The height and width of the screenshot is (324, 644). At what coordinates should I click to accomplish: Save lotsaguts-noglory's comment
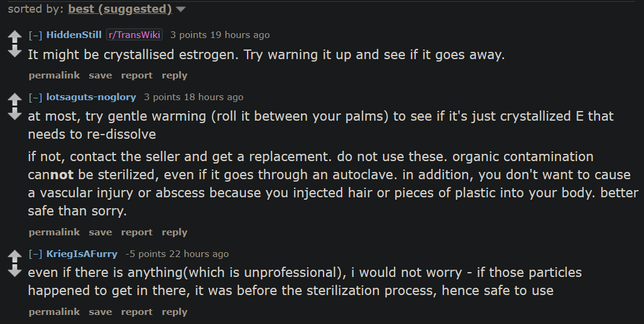pyautogui.click(x=100, y=232)
